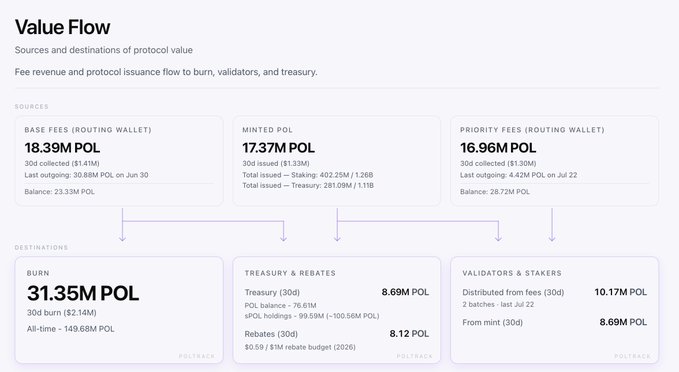Click 'Total issued — Treasury: 281.09M / 1.11B'
Screen dimensions: 679x372
(x=308, y=185)
